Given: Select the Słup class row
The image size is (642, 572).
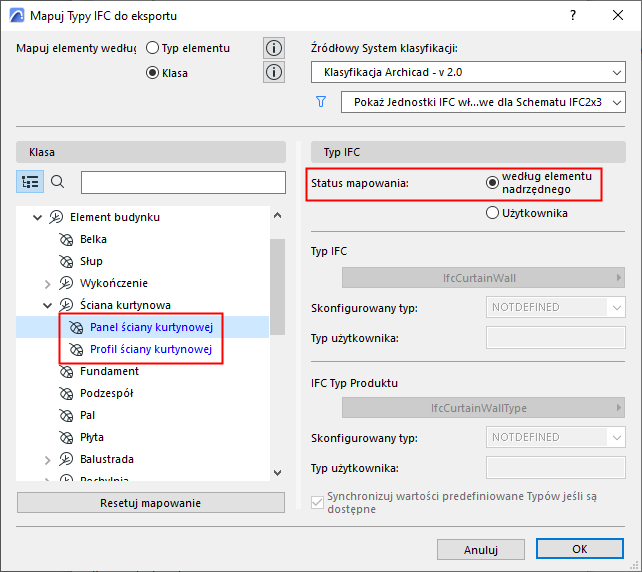Looking at the screenshot, I should coord(142,261).
